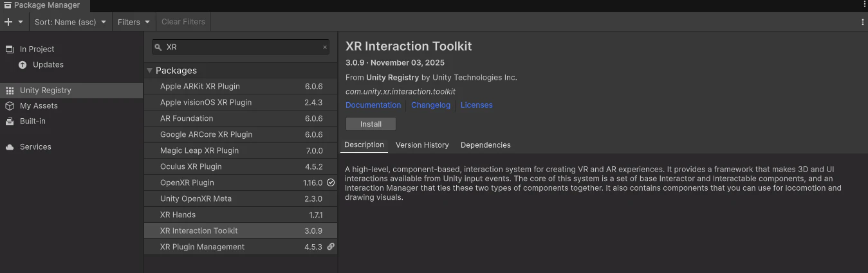
Task: Open the toolbar three-dot more options menu
Action: [x=862, y=22]
